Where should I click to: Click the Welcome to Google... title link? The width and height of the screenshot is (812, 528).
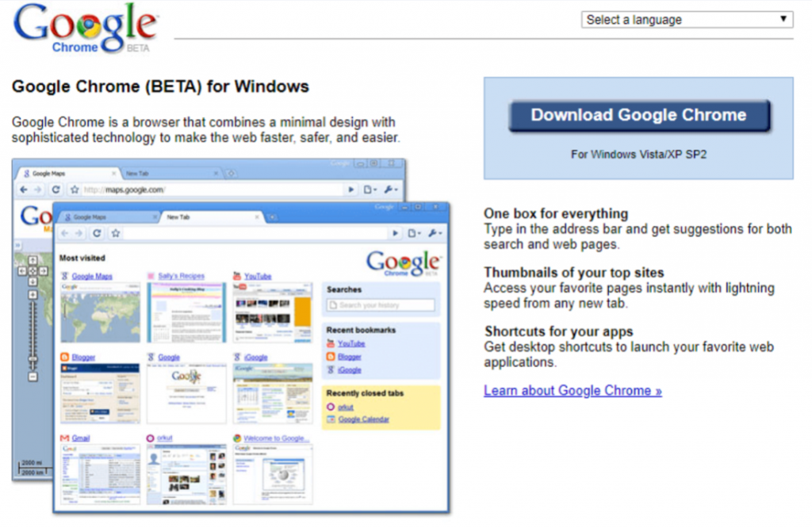click(x=277, y=438)
